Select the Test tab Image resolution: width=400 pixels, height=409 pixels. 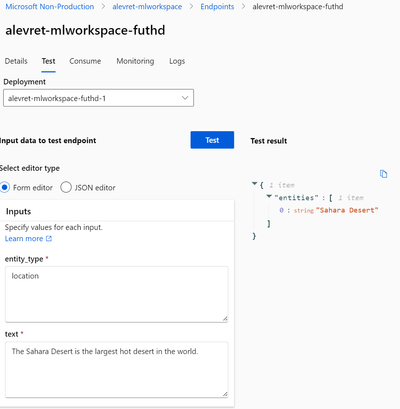click(x=48, y=61)
